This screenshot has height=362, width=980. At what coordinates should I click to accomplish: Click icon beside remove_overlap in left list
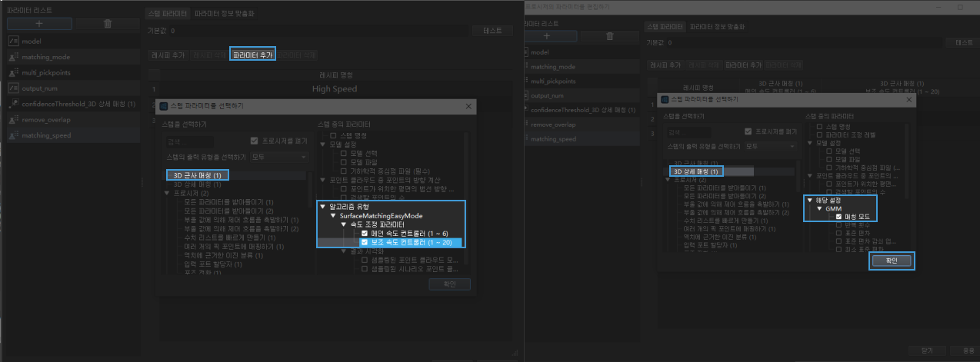pyautogui.click(x=13, y=120)
